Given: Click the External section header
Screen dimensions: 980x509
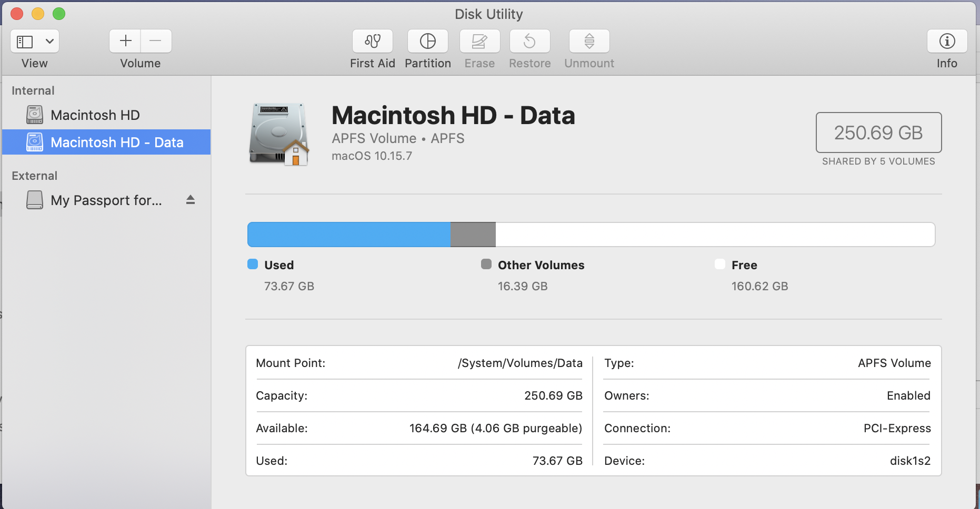Looking at the screenshot, I should coord(35,176).
